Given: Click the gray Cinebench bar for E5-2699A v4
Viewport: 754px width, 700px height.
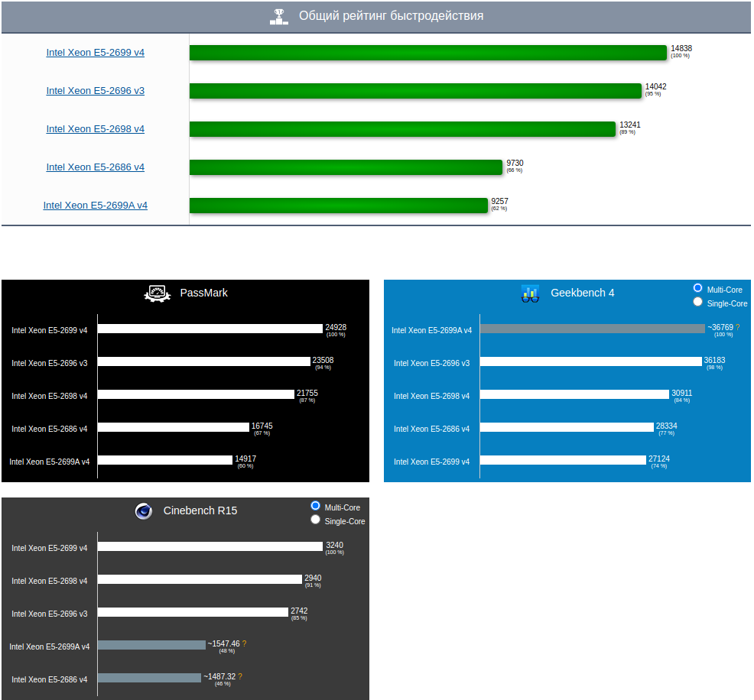Looking at the screenshot, I should 151,645.
